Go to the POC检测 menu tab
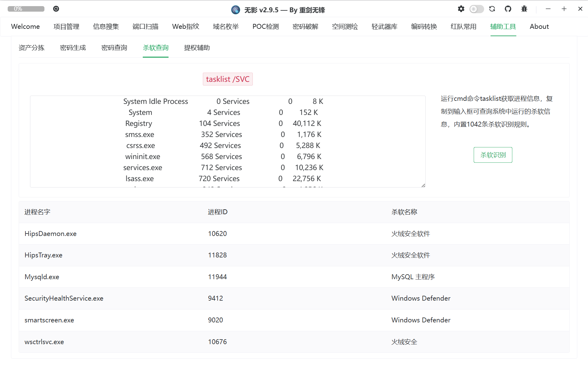This screenshot has width=588, height=380. 265,27
